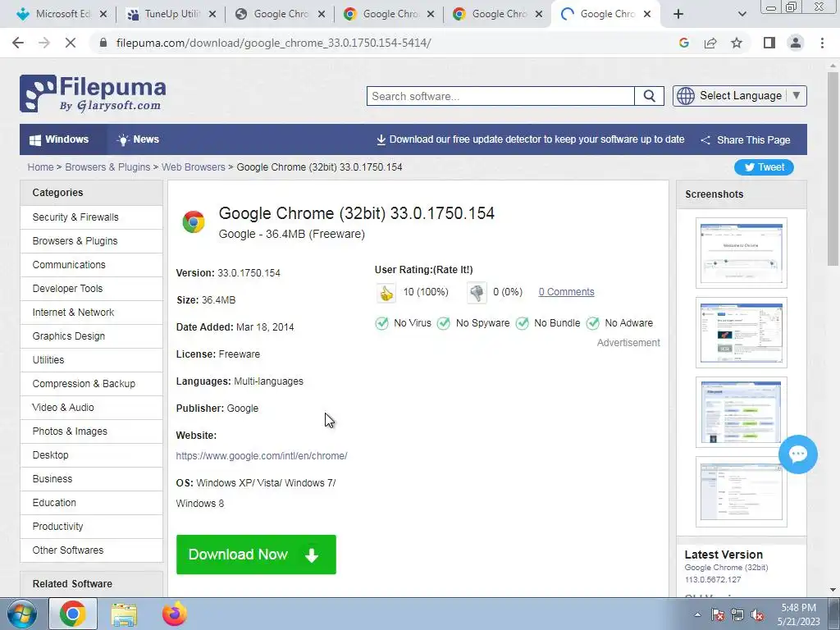Open Security & Firewalls category
The height and width of the screenshot is (630, 840).
pyautogui.click(x=92, y=217)
